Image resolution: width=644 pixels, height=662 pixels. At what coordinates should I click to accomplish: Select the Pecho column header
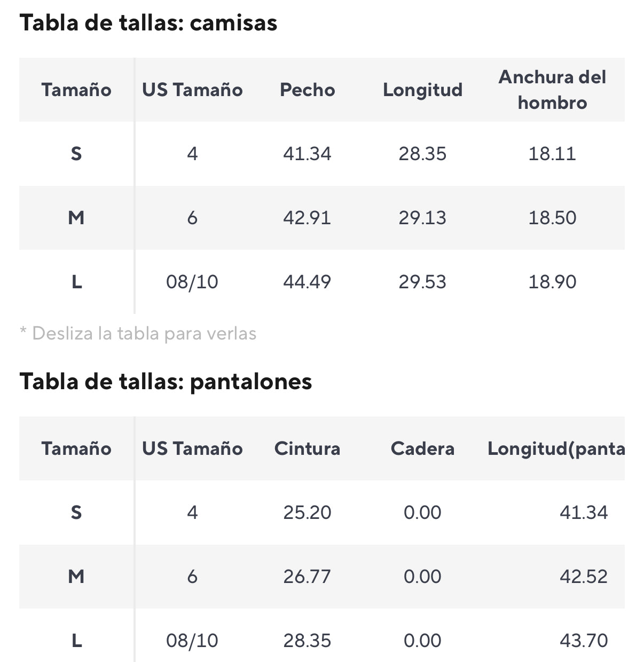pos(308,90)
